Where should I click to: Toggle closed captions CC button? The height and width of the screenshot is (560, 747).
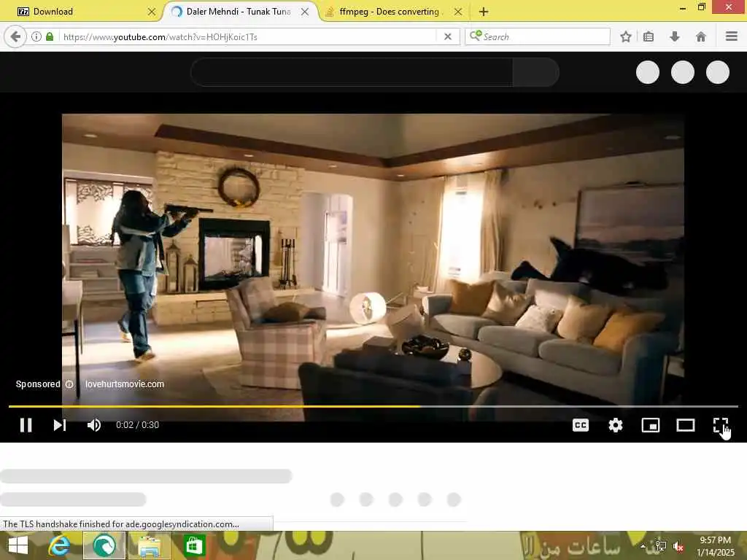pos(580,425)
